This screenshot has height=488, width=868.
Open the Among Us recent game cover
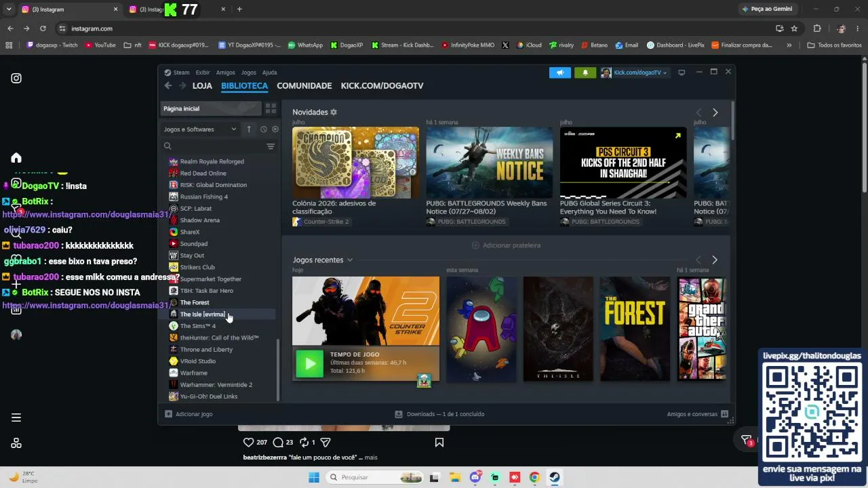(x=481, y=329)
